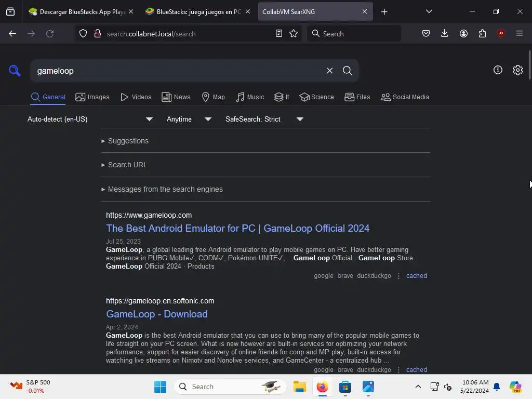
Task: Switch to News category
Action: pyautogui.click(x=176, y=97)
